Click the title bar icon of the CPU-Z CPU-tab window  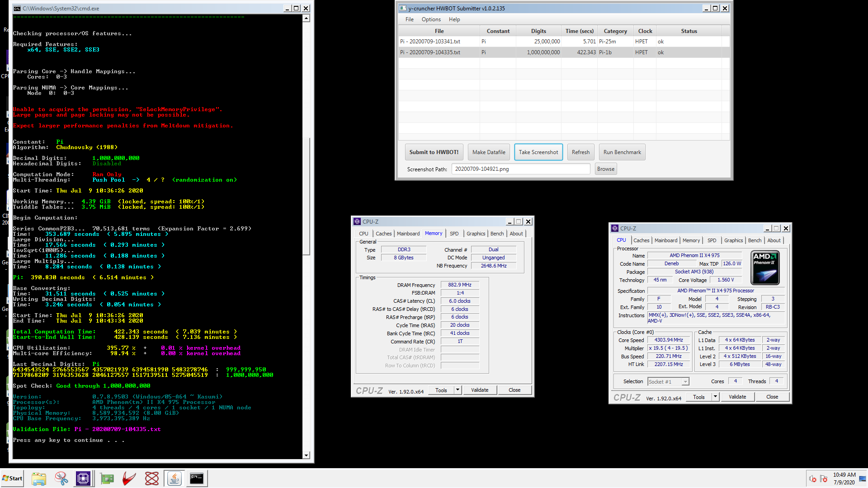tap(615, 228)
